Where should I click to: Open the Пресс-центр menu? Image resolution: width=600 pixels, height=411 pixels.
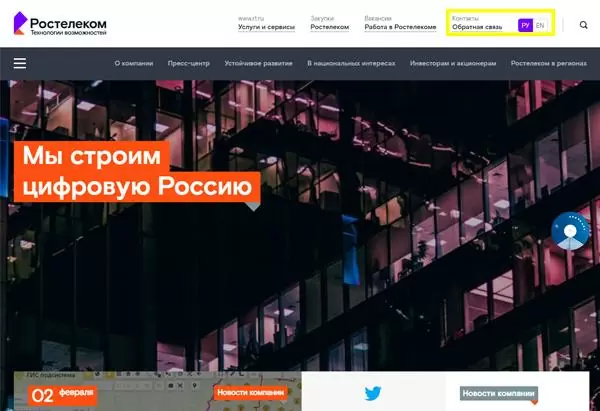click(x=187, y=63)
